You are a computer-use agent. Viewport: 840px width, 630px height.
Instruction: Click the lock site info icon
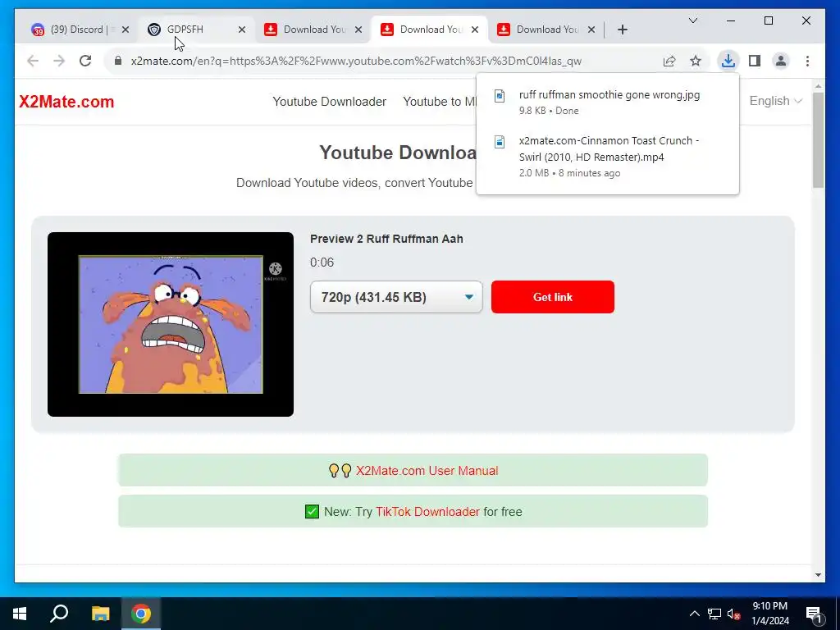118,61
